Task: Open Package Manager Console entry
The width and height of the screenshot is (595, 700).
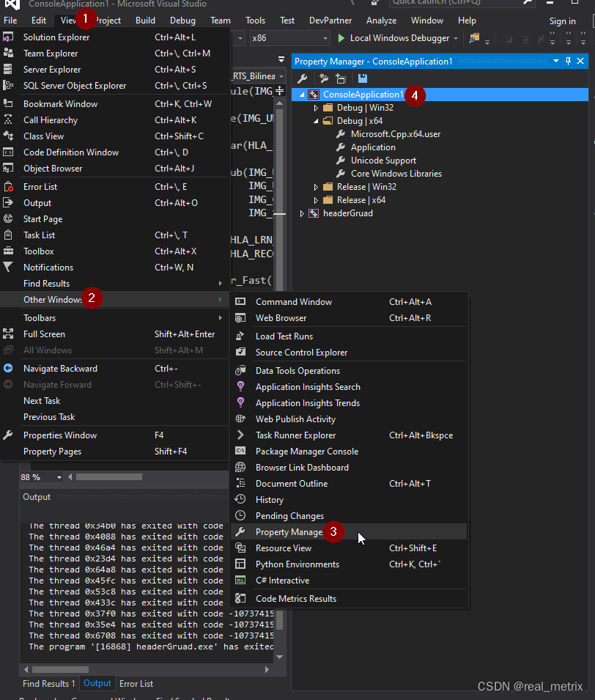Action: pos(349,452)
